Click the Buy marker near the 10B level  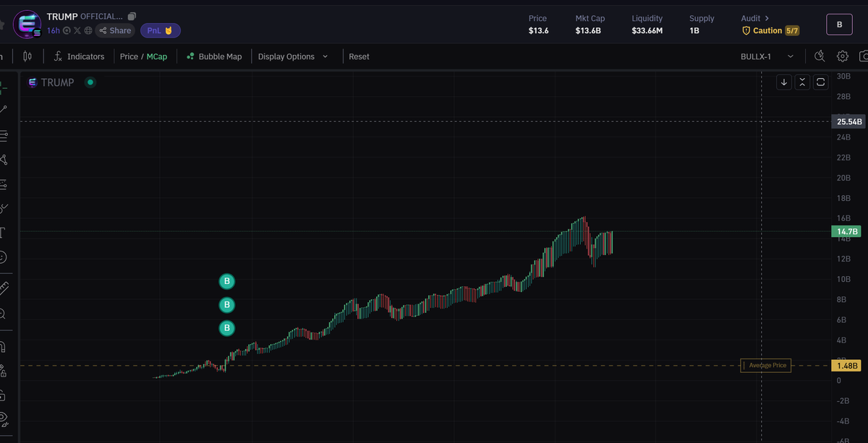pyautogui.click(x=227, y=281)
